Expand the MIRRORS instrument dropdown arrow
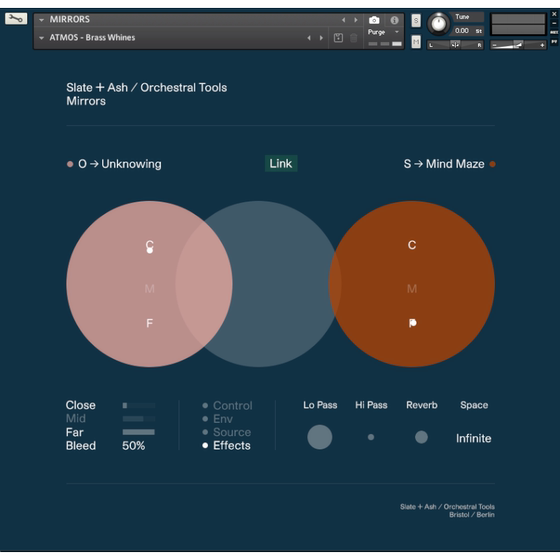Screen dimensions: 560x560 [x=41, y=20]
